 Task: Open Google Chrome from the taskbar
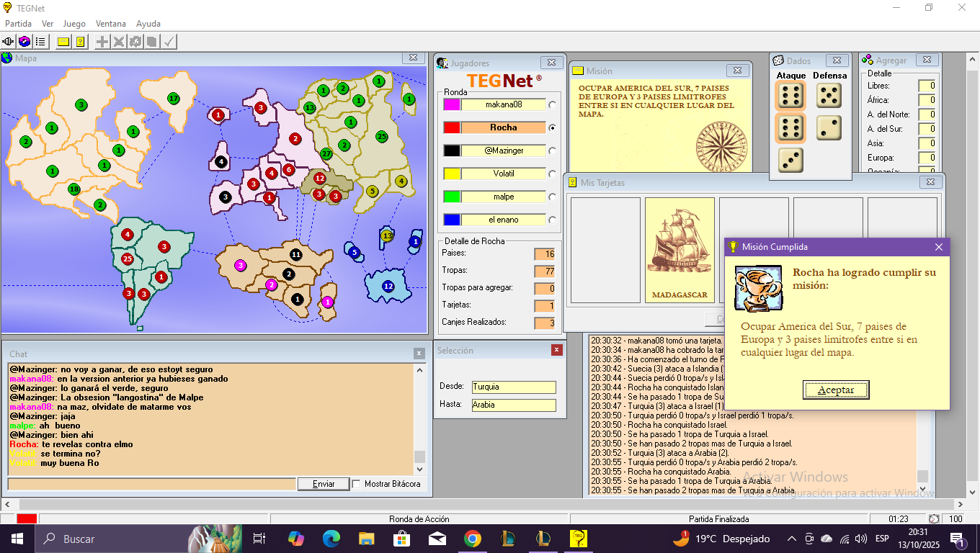point(472,539)
